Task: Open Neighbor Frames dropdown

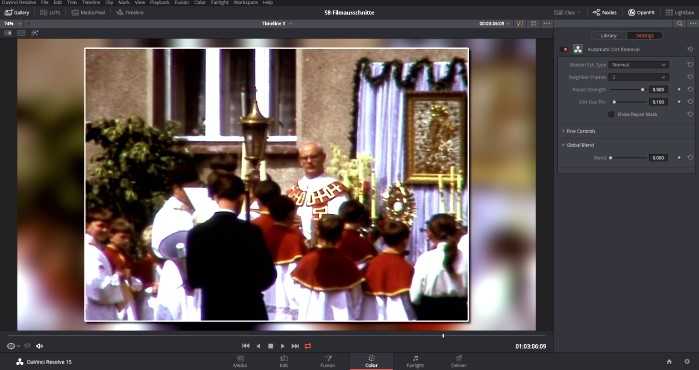Action: 638,77
